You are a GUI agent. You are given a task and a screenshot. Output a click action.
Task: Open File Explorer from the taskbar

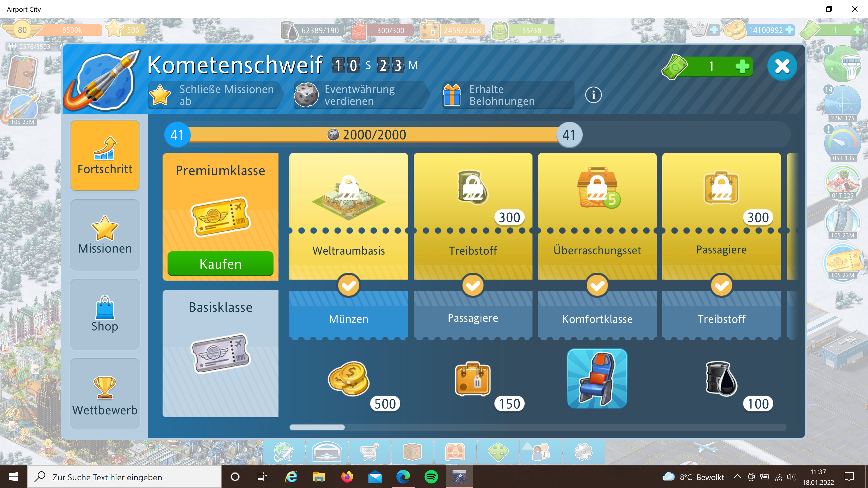coord(319,477)
